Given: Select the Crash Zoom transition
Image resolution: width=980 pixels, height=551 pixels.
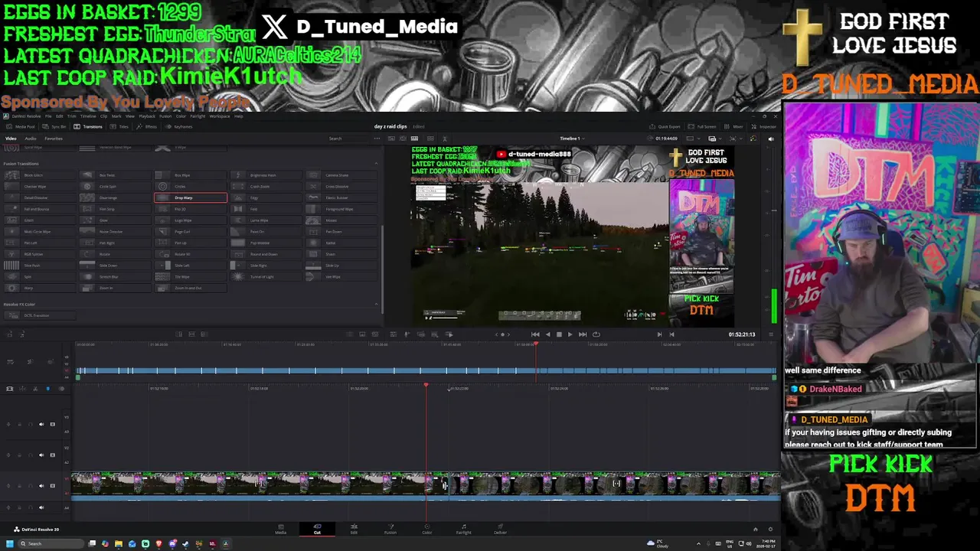Looking at the screenshot, I should [x=266, y=187].
